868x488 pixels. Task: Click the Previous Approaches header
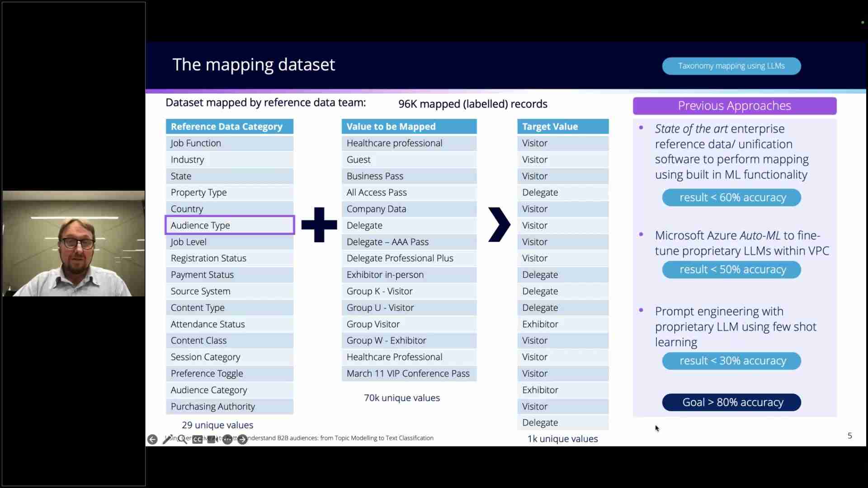(x=734, y=106)
